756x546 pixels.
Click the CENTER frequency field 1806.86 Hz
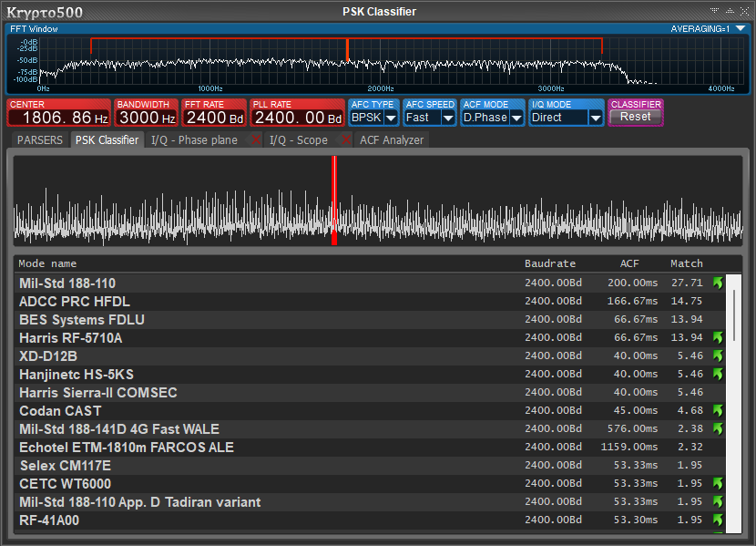(59, 118)
